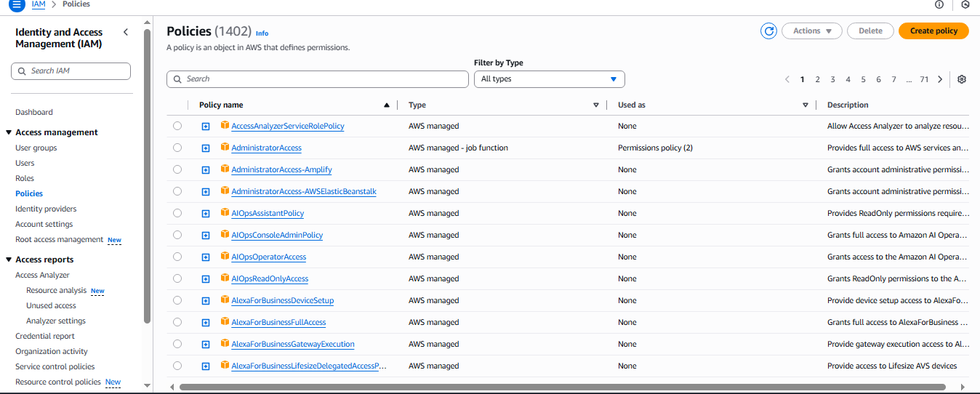Select radio button for AdministratorAccess-Amplify
980x394 pixels.
click(x=177, y=169)
